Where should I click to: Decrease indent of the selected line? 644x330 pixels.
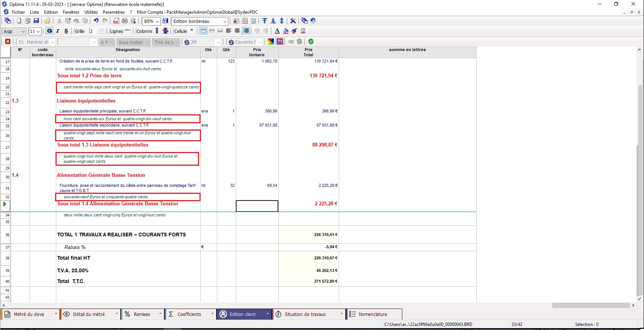point(265,31)
